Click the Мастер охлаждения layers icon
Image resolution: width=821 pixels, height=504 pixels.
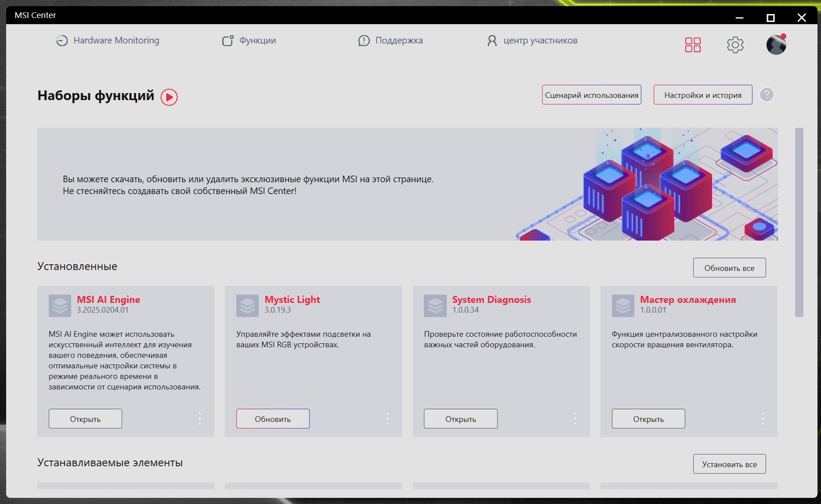(623, 306)
